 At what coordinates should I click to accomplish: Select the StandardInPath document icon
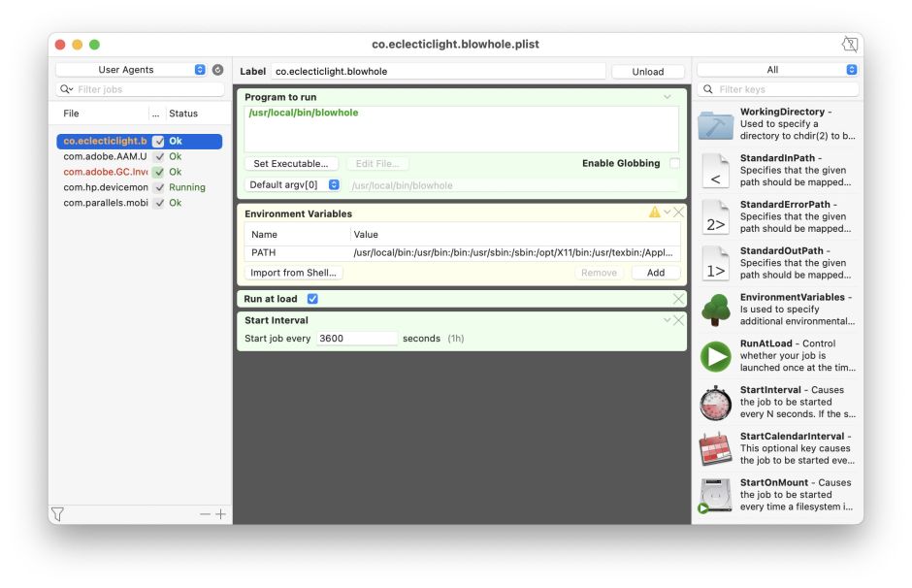pos(715,171)
